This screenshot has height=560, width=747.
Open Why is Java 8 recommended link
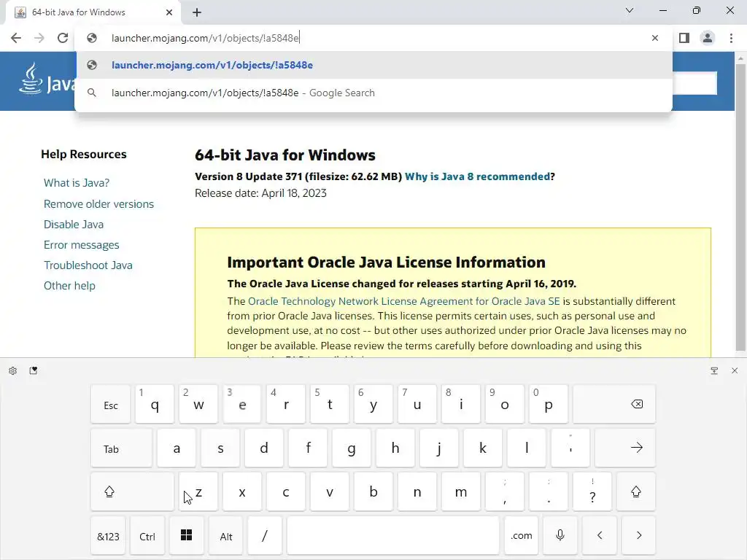477,176
